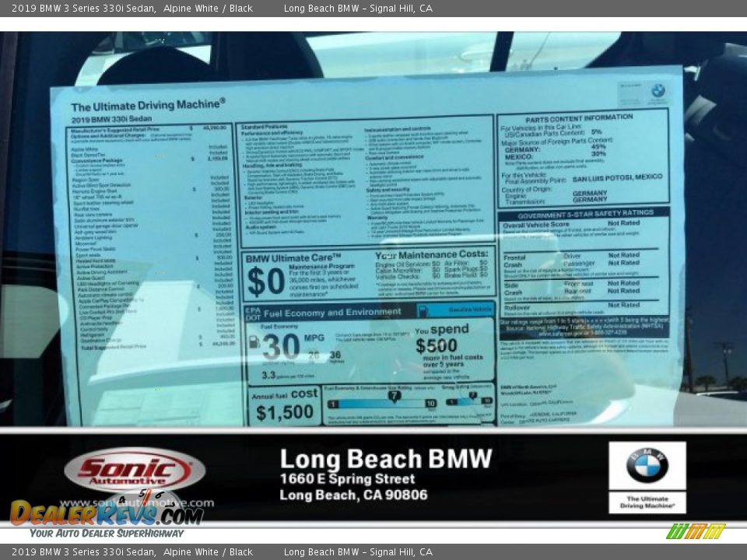Click the EPA DOT label on the fuel panel
This screenshot has width=747, height=560.
click(252, 313)
